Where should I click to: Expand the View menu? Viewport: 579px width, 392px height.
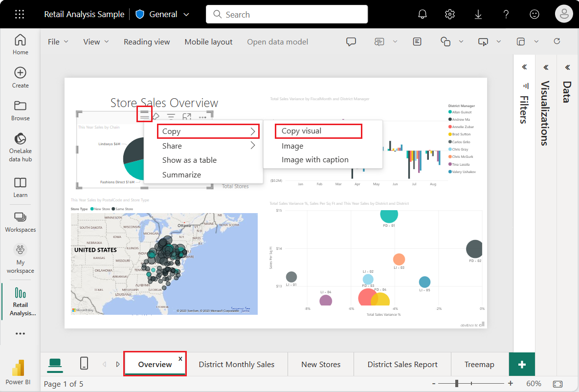[95, 42]
